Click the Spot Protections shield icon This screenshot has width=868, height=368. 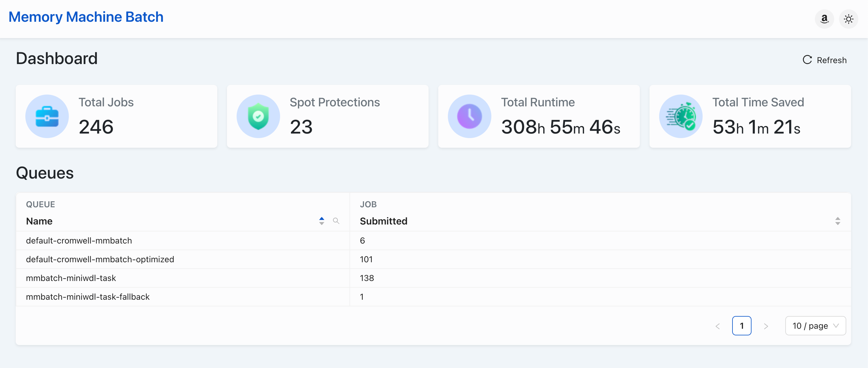[258, 116]
